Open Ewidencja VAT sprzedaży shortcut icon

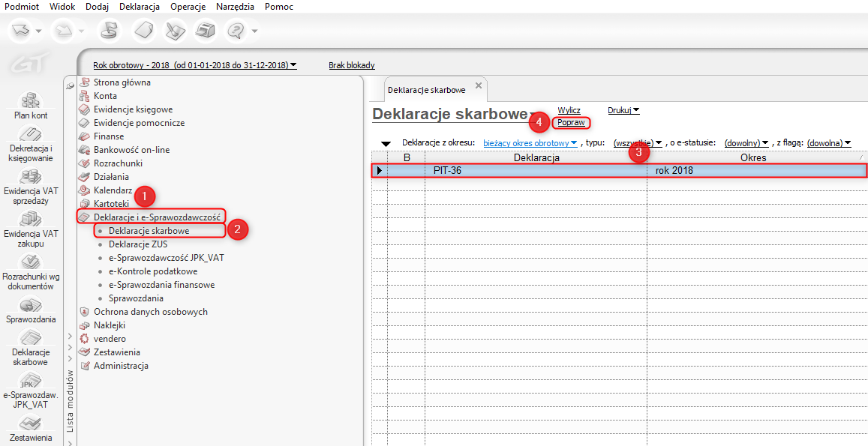click(31, 176)
